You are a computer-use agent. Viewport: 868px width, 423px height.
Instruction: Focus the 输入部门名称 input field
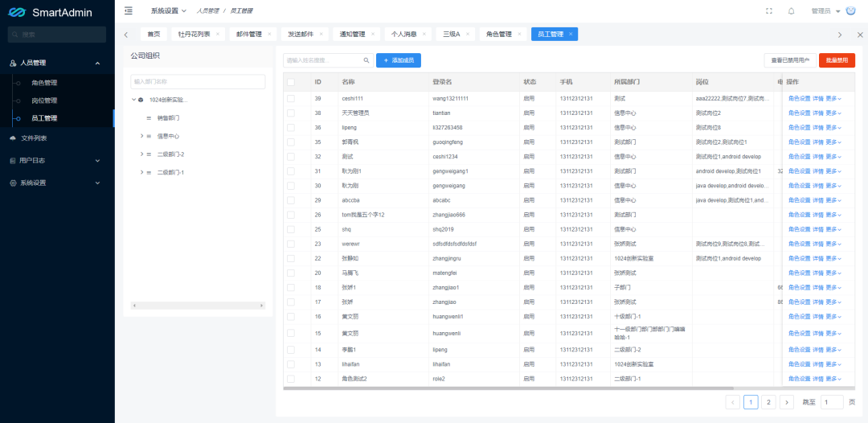pos(199,82)
